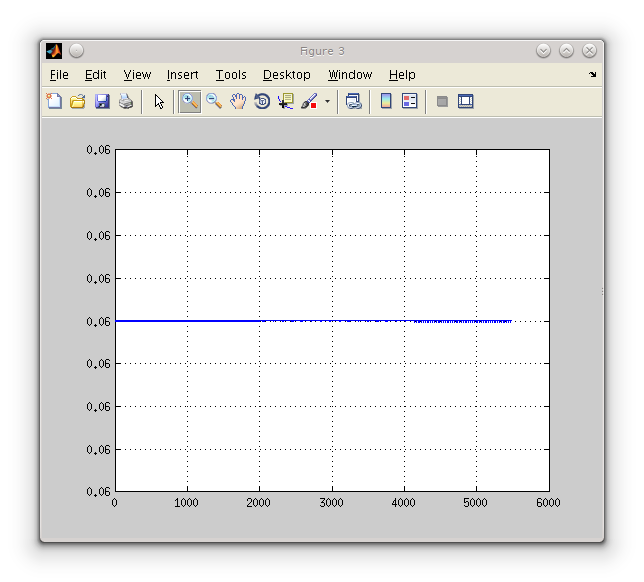The image size is (644, 582).
Task: Expand the Brush tool color dropdown arrow
Action: (x=327, y=101)
